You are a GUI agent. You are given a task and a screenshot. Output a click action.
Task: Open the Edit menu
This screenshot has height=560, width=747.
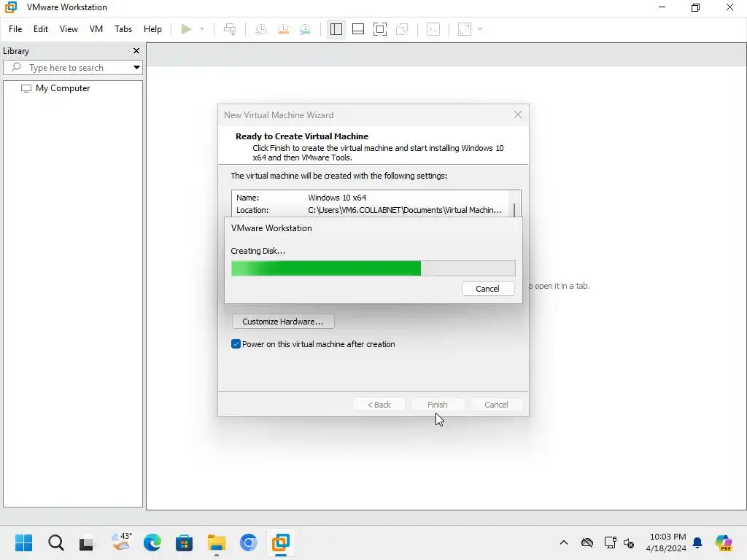(41, 29)
